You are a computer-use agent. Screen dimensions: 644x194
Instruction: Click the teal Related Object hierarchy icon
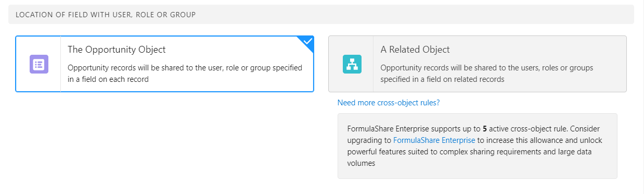[x=352, y=64]
